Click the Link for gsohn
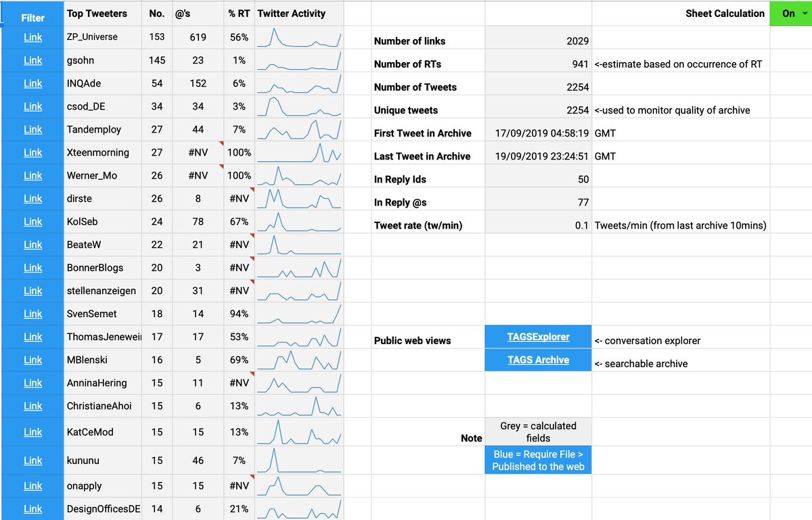The height and width of the screenshot is (520, 812). 32,60
